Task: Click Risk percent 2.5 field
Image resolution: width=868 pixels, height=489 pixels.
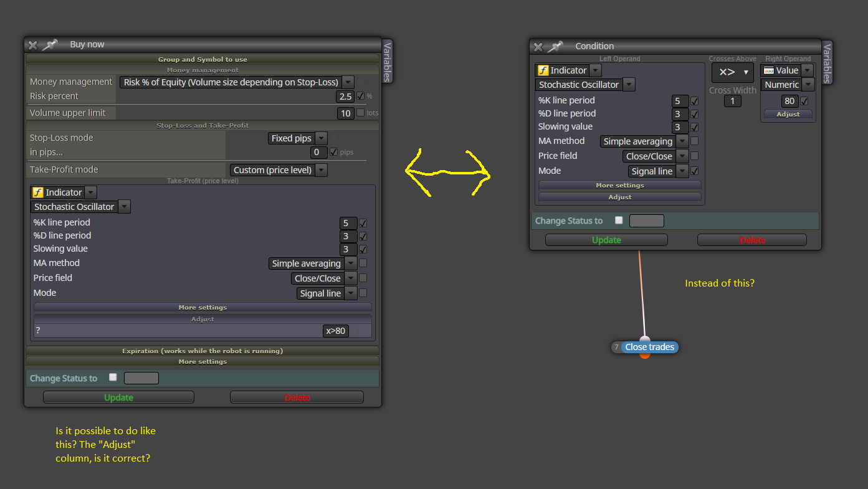Action: click(x=345, y=97)
